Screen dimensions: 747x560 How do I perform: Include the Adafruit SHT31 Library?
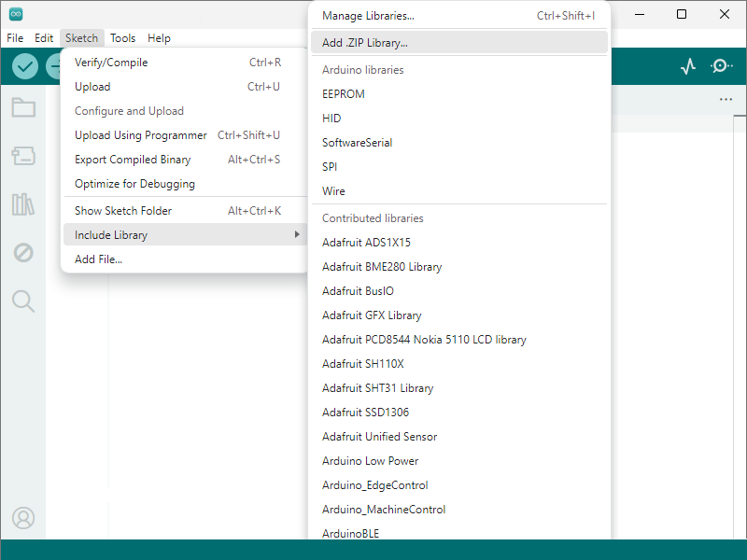tap(459, 388)
